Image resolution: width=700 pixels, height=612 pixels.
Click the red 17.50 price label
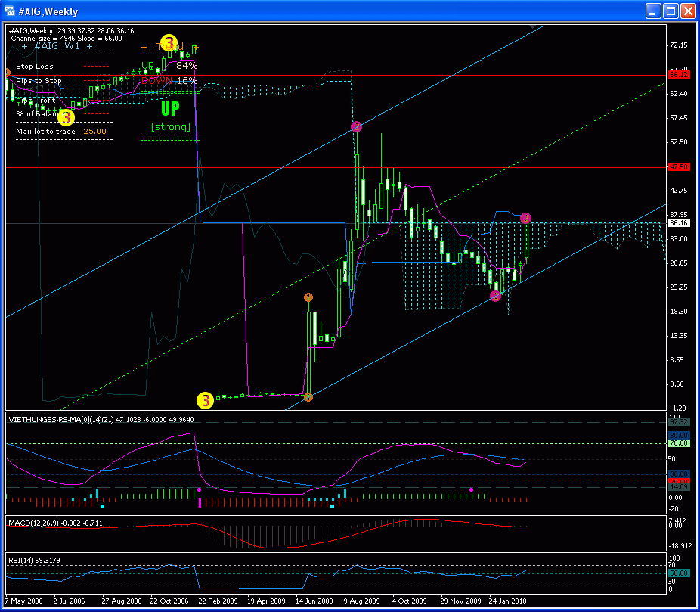click(x=680, y=167)
